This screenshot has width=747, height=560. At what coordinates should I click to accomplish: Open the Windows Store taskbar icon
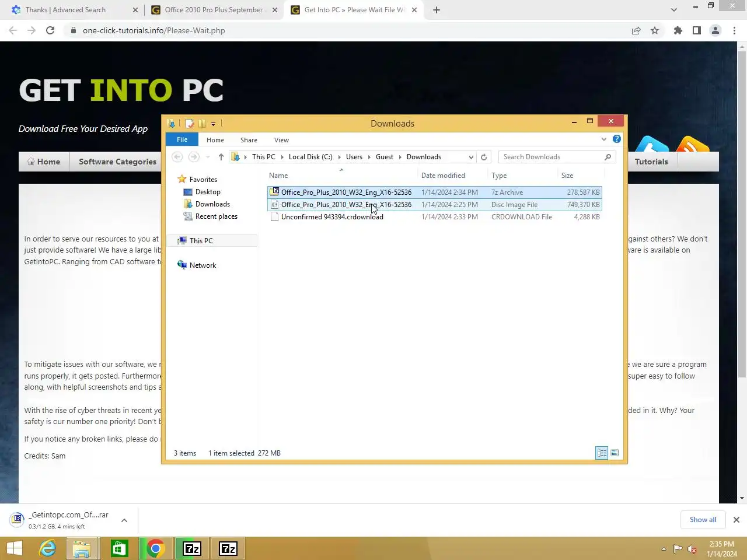coord(119,548)
